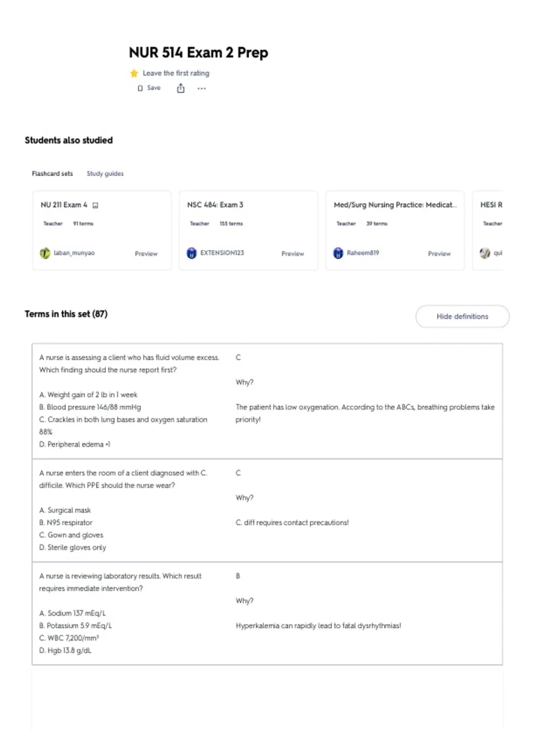Screen dimensions: 534x756
Task: Click saved icon beside NU 211 Exam 4
Action: 95,205
